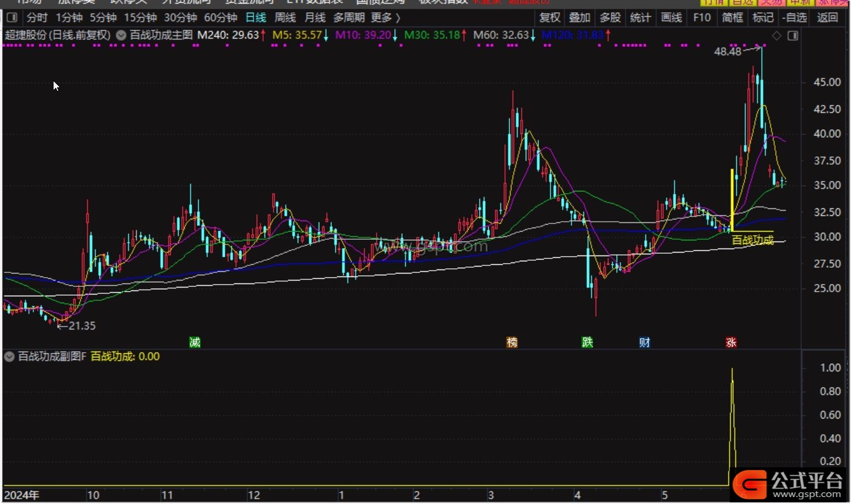The image size is (852, 504).
Task: Toggle the 简框 simple frame button
Action: [x=733, y=17]
